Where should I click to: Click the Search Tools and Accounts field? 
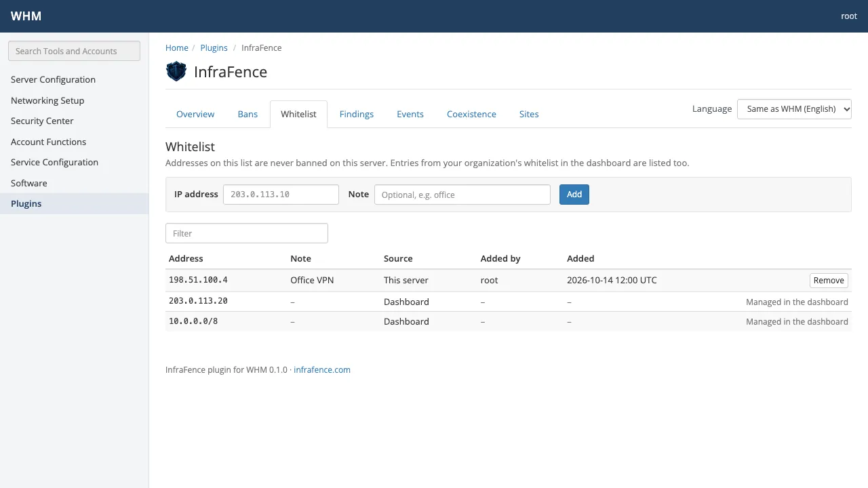coord(74,51)
